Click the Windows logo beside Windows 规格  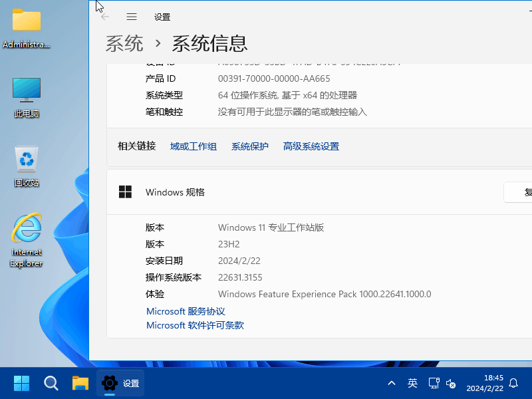pos(125,192)
